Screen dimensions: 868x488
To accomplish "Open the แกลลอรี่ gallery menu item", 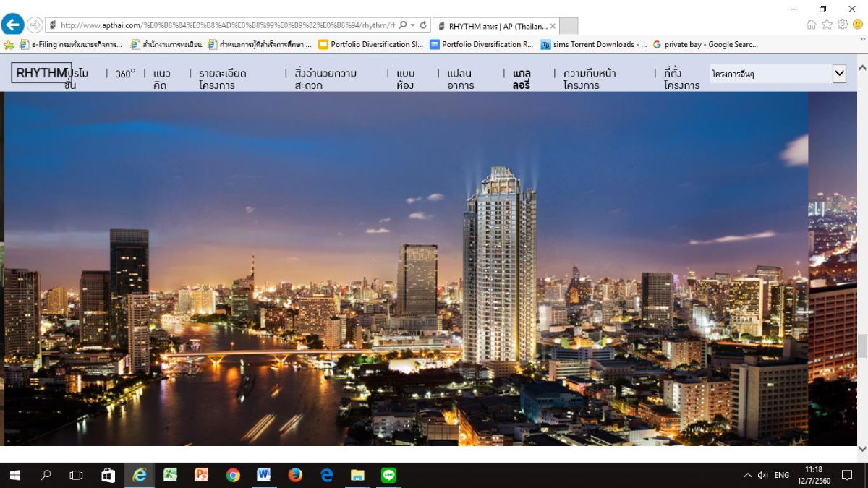I will 522,79.
